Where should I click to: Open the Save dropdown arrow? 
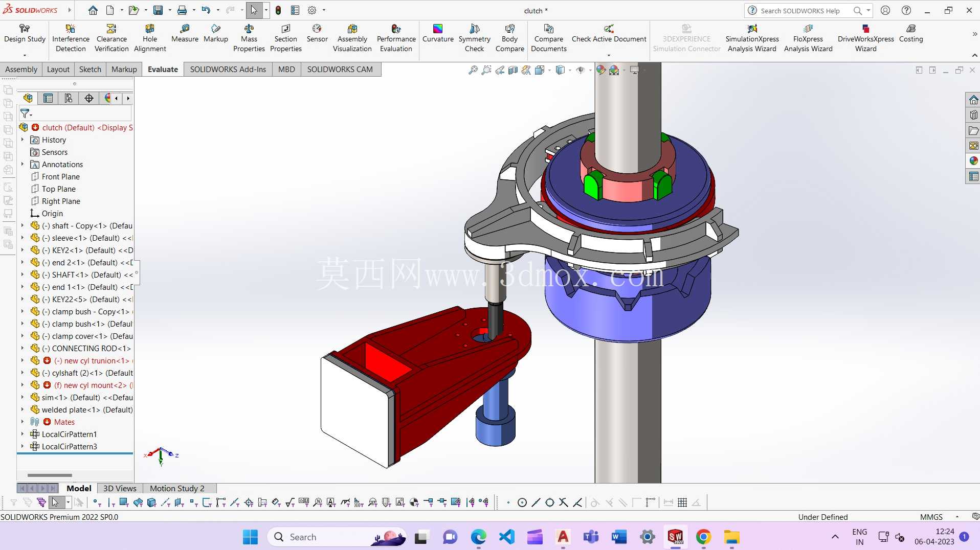click(170, 10)
